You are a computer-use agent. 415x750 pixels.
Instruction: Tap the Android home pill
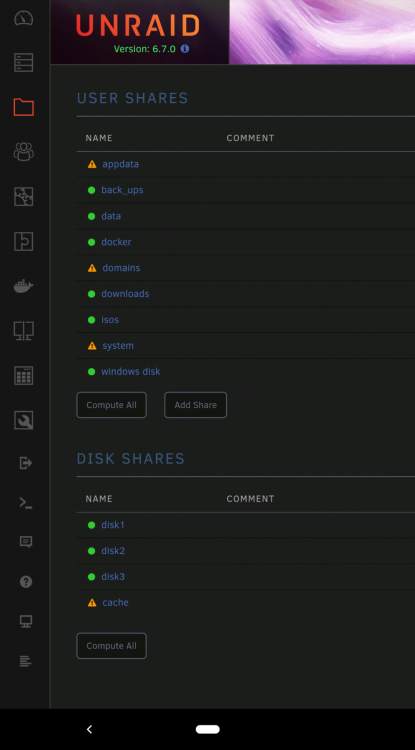pyautogui.click(x=208, y=729)
